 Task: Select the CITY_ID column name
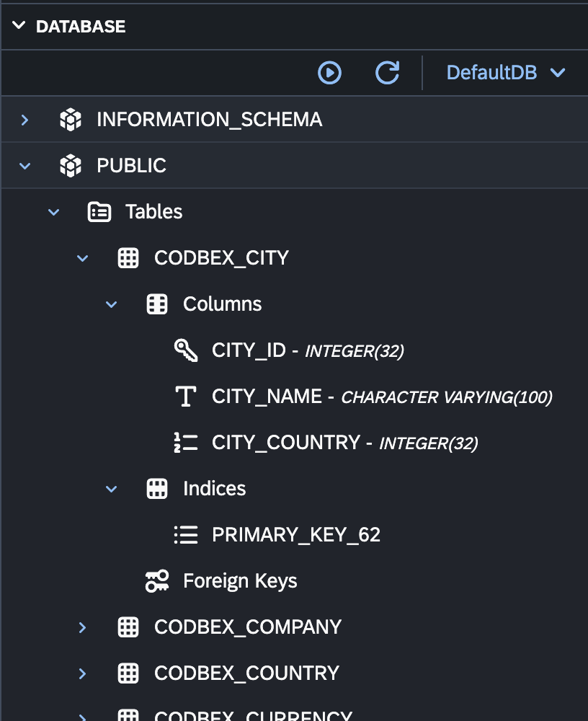(x=249, y=350)
